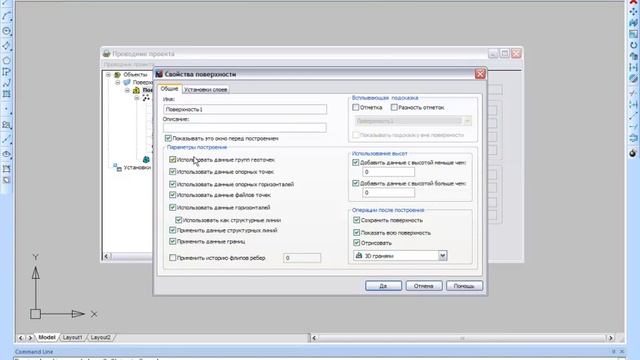The height and width of the screenshot is (360, 640).
Task: Enable 'Применить историю флипов ребер' checkbox
Action: pyautogui.click(x=172, y=258)
